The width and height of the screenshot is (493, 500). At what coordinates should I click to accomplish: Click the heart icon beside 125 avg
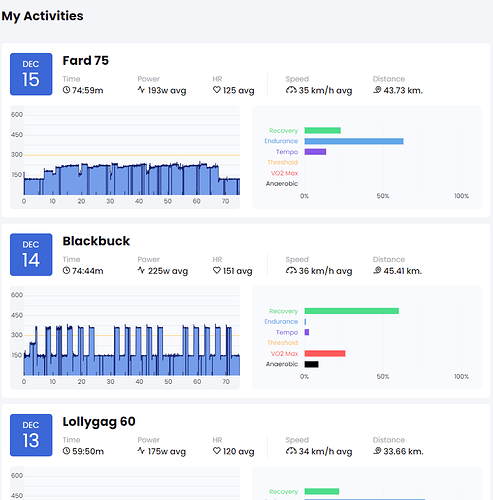(217, 90)
